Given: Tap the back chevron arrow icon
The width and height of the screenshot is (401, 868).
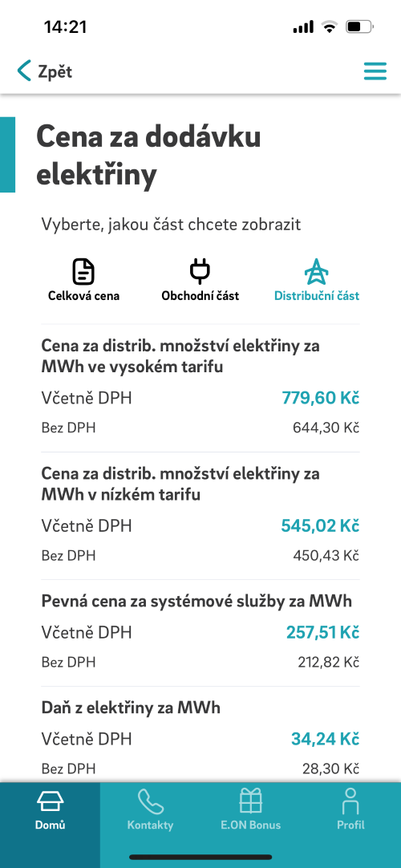Looking at the screenshot, I should pyautogui.click(x=24, y=71).
